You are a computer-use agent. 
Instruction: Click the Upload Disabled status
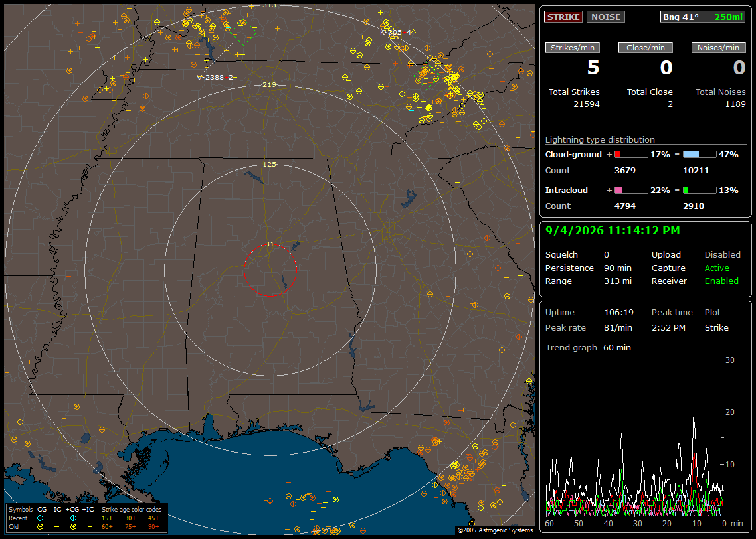(x=722, y=255)
